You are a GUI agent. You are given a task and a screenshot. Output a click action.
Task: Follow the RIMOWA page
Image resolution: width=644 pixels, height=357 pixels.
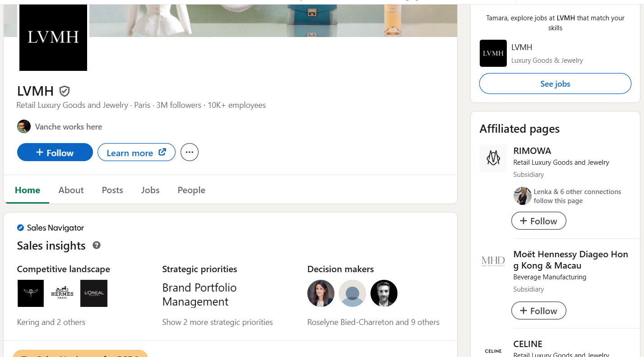(x=538, y=221)
